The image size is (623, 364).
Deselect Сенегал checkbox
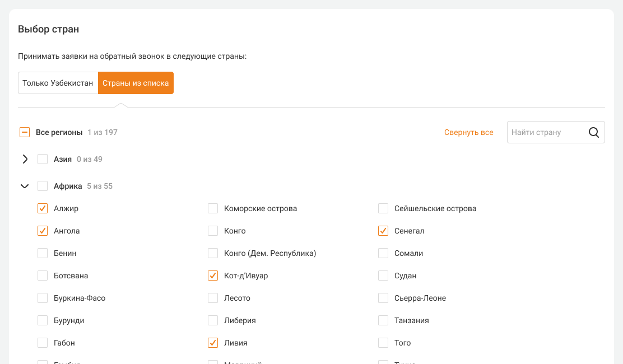(383, 231)
